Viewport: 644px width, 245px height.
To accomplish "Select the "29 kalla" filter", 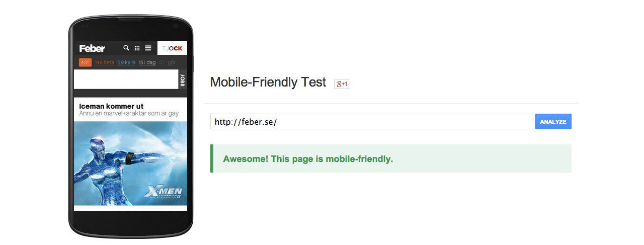I will tap(127, 62).
